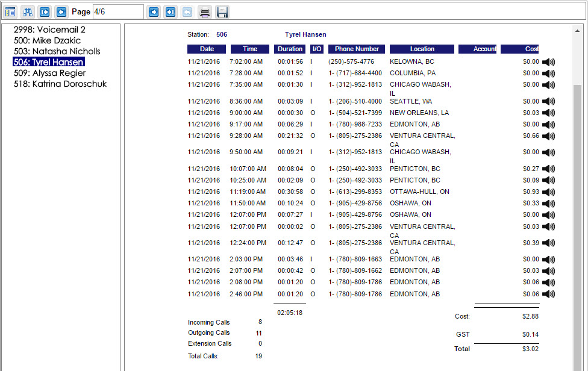This screenshot has width=588, height=371.
Task: Click the I/O column header
Action: click(x=317, y=49)
